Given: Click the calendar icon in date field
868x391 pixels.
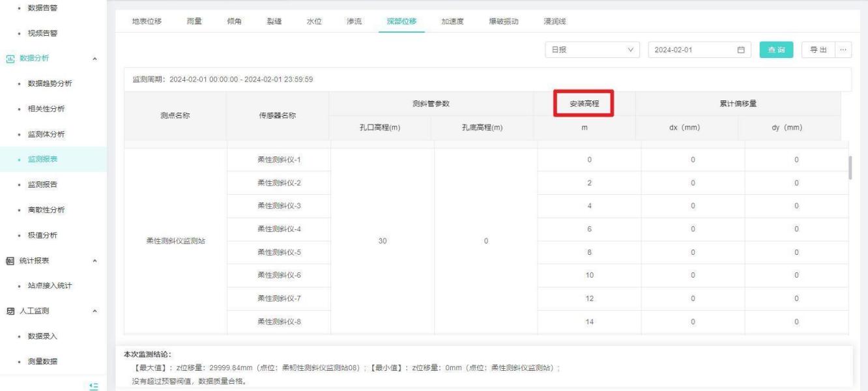Looking at the screenshot, I should click(740, 50).
